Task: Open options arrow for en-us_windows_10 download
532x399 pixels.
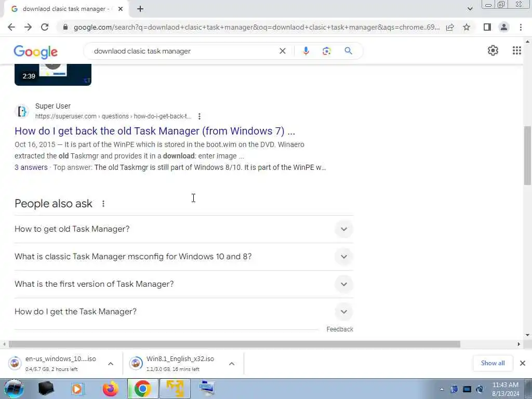Action: (111, 364)
